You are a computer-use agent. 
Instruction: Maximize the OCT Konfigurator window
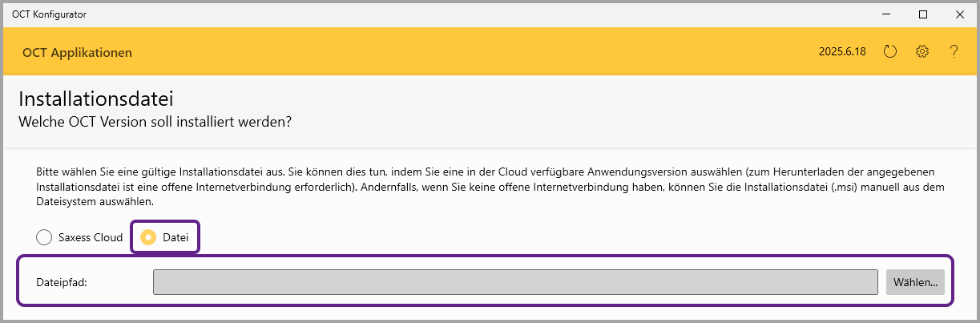tap(923, 14)
